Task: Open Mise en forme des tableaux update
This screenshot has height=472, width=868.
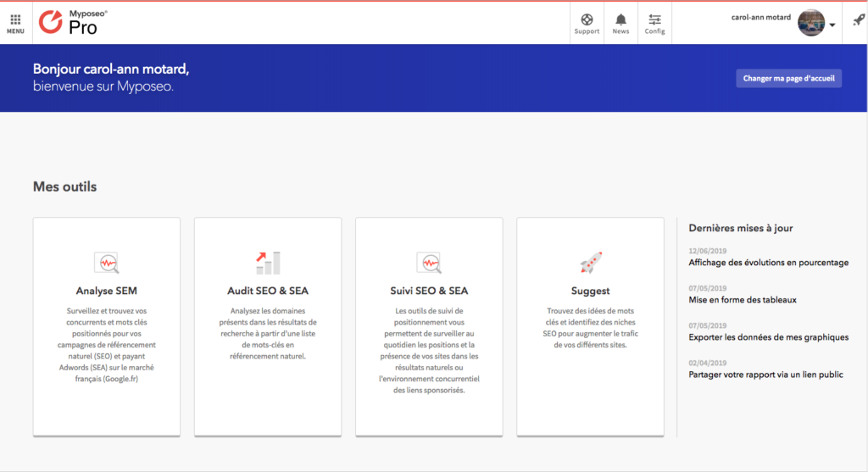Action: [x=743, y=300]
